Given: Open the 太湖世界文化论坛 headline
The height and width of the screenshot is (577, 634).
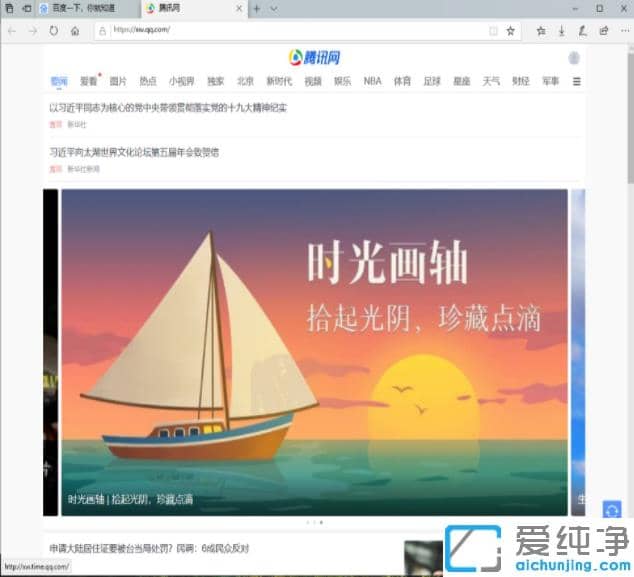Looking at the screenshot, I should click(134, 152).
